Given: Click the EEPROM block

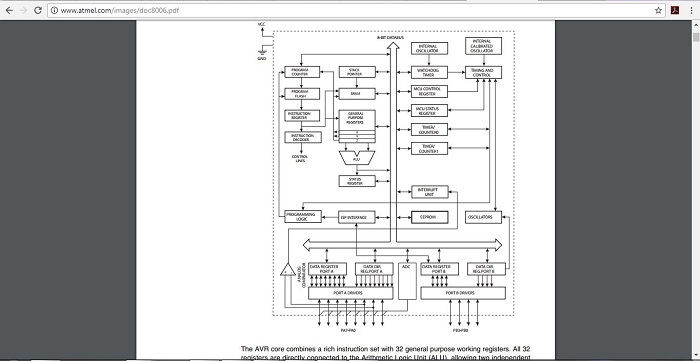Looking at the screenshot, I should pyautogui.click(x=429, y=217).
